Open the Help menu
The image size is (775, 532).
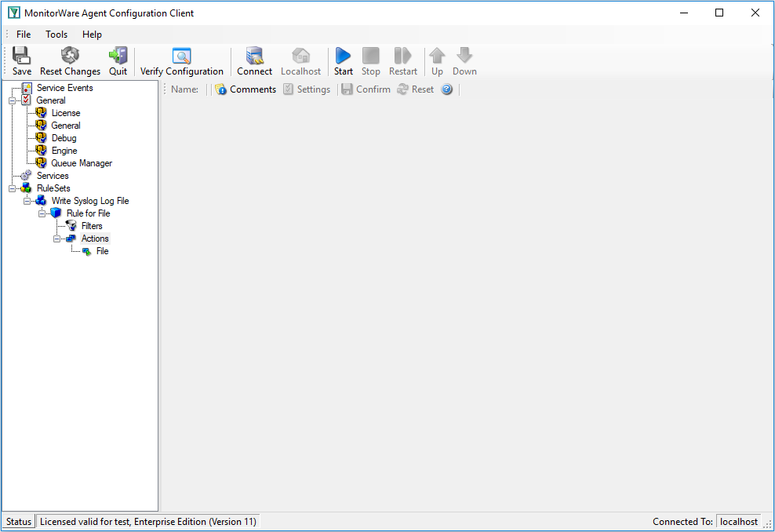(92, 34)
